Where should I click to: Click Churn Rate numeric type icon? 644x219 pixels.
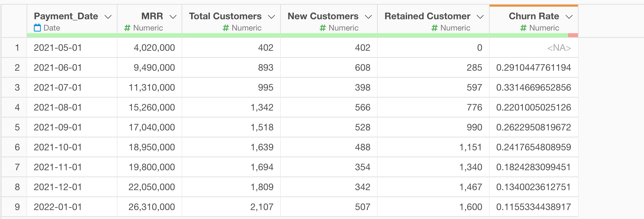click(523, 28)
